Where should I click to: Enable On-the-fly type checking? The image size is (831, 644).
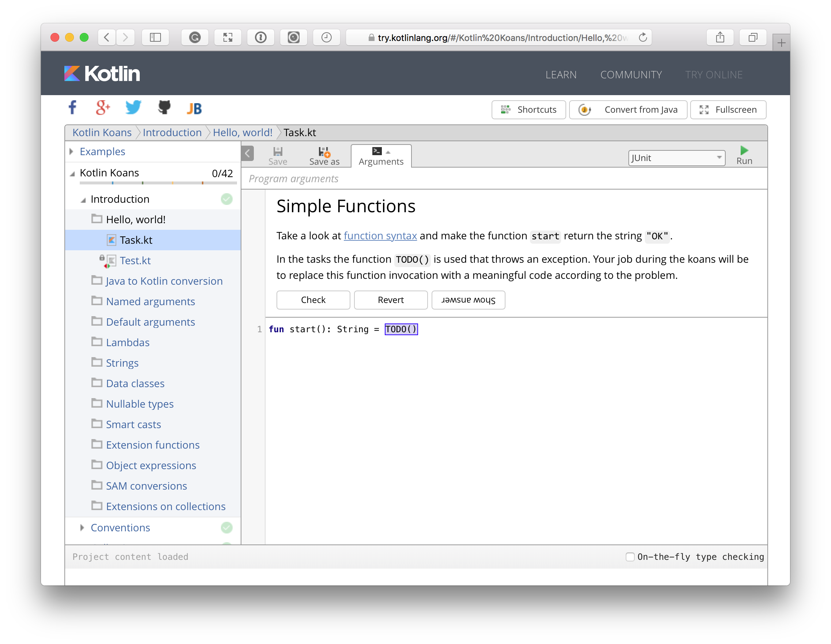[630, 557]
